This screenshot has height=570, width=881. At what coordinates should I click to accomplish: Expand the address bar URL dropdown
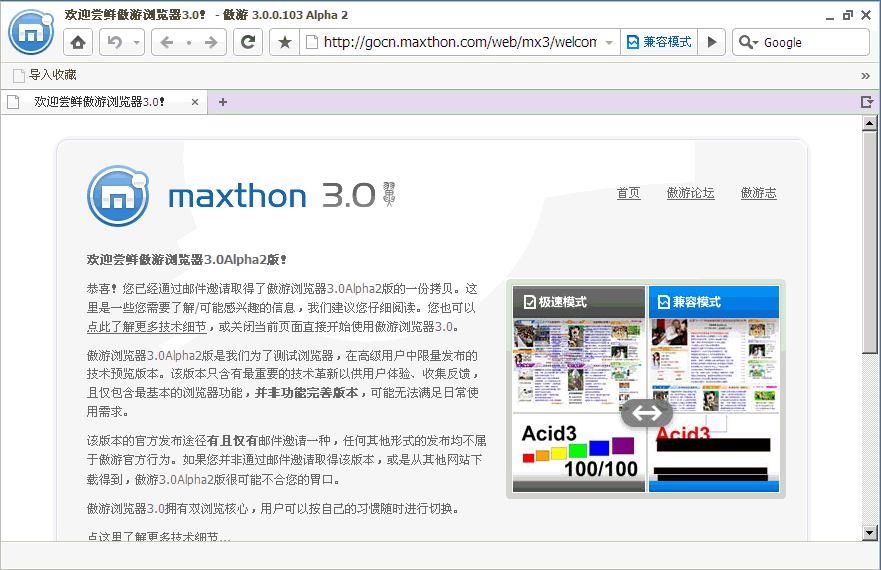tap(609, 43)
